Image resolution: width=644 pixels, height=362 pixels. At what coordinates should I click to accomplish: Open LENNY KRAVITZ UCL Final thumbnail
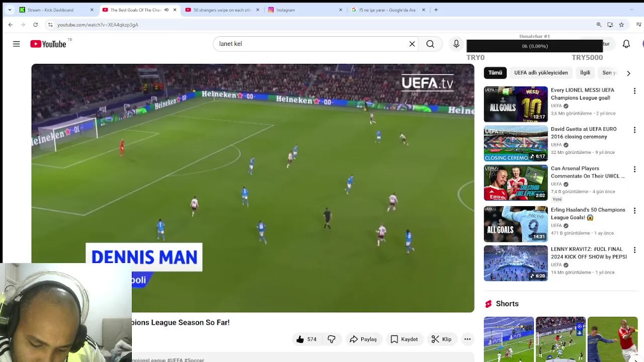516,263
